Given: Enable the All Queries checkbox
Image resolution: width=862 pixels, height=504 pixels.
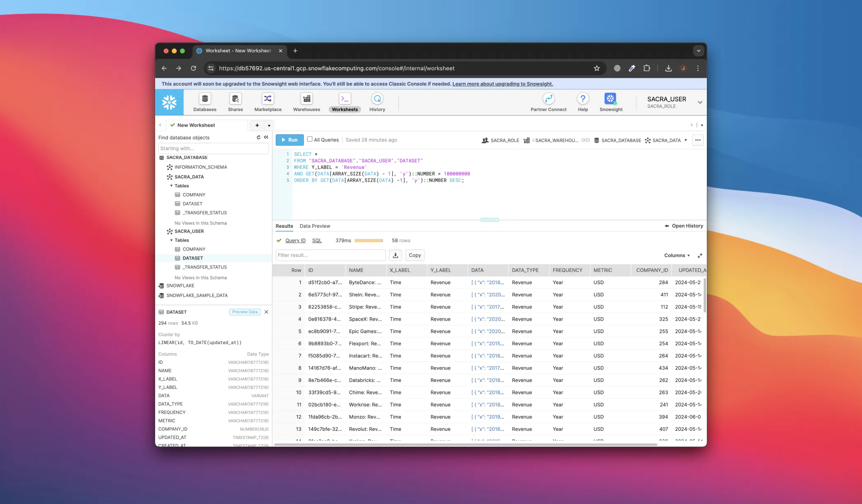Looking at the screenshot, I should pos(310,140).
